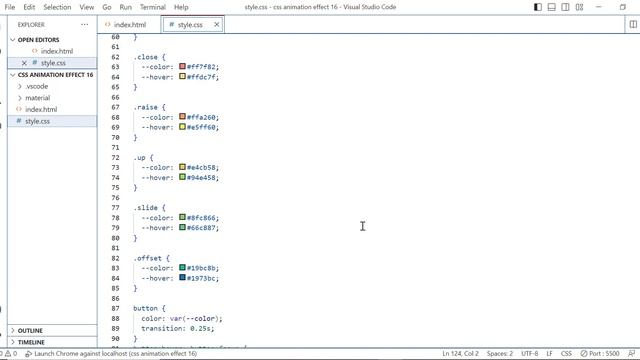Image resolution: width=640 pixels, height=360 pixels.
Task: Click CSS language mode in status bar
Action: 566,353
